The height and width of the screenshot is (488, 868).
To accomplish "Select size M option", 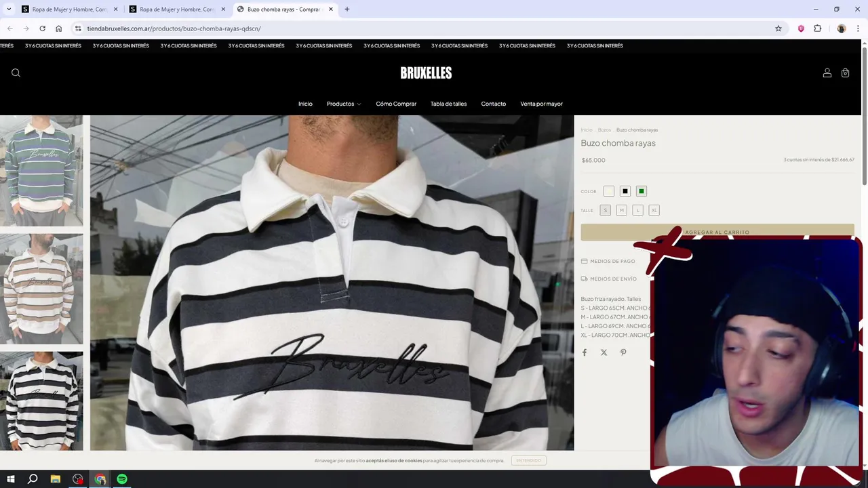I will coord(621,210).
